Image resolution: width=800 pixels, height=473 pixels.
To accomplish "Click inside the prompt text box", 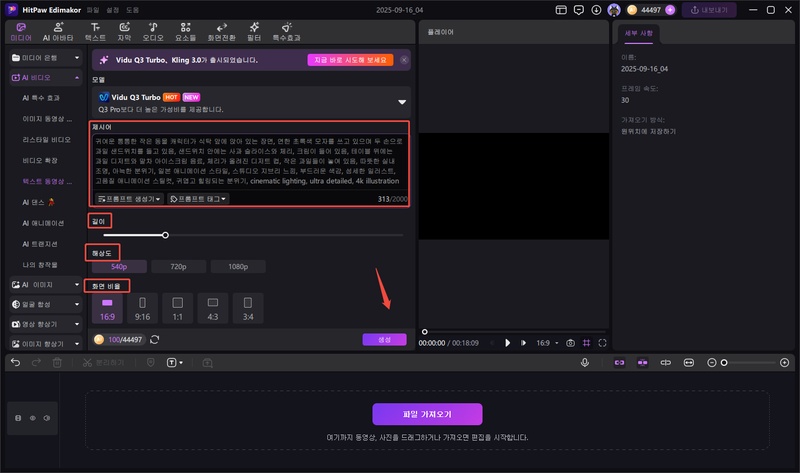I will [x=249, y=161].
